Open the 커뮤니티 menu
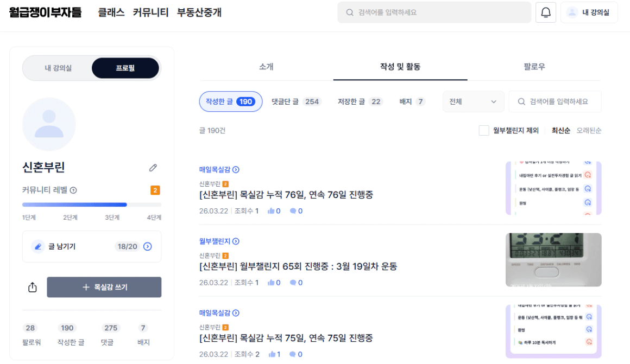This screenshot has width=630, height=364. 150,12
